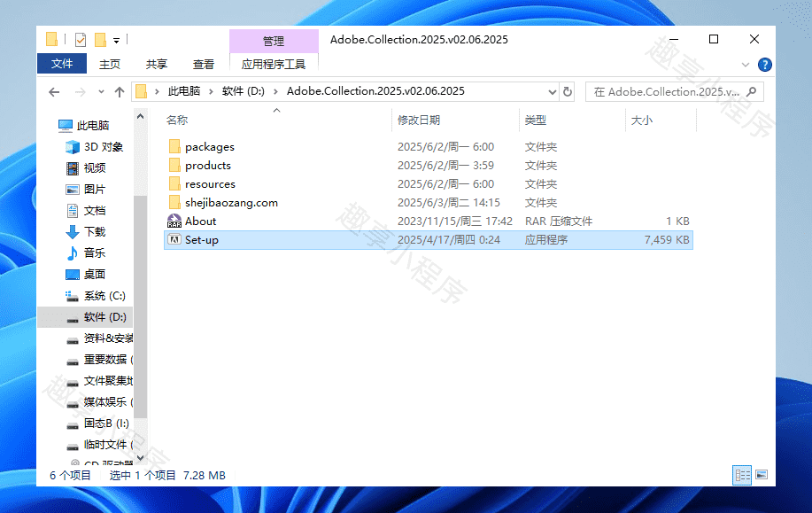Click navigation pane scroll-up arrow

click(140, 117)
